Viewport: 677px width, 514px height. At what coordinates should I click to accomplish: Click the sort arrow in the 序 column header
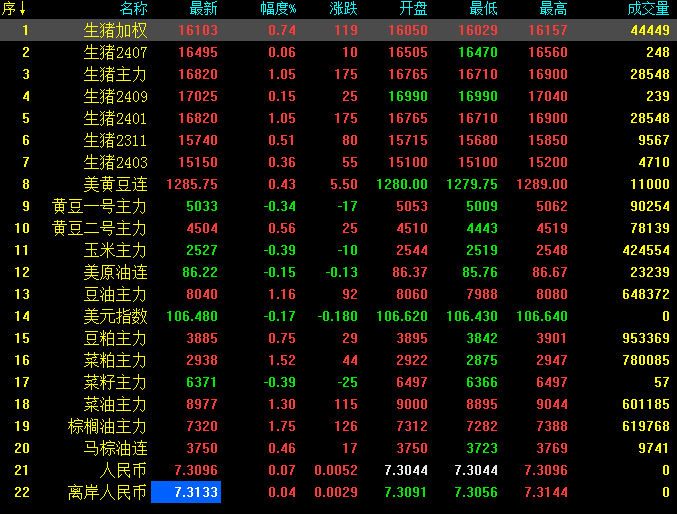pos(23,9)
